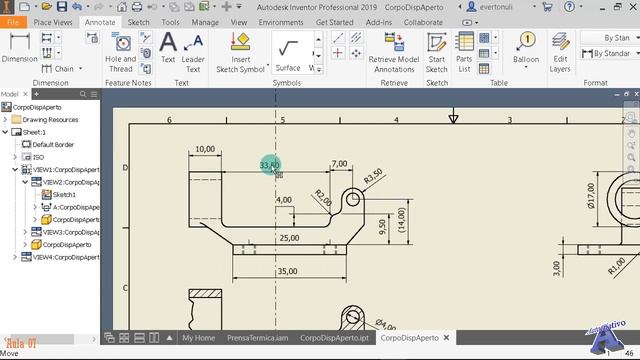Viewport: 640px width, 360px height.
Task: Collapse the VIEW1:CorpoDispAperto node
Action: [x=15, y=169]
